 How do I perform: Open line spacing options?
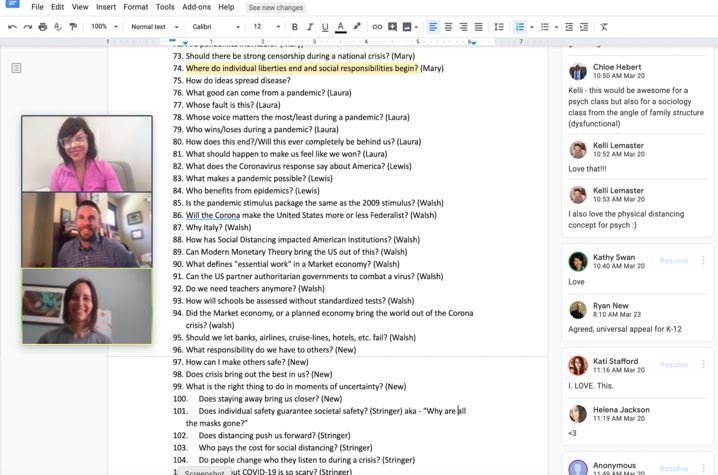point(499,27)
